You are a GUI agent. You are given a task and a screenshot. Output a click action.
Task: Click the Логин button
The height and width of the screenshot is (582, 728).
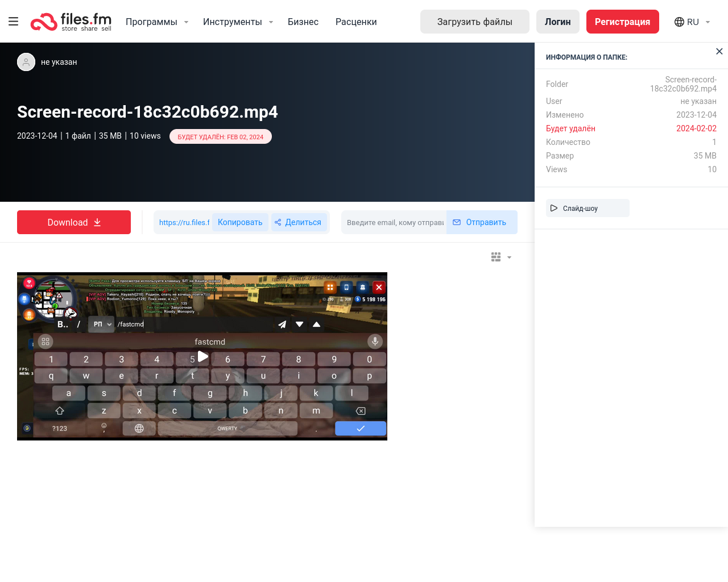tap(558, 22)
